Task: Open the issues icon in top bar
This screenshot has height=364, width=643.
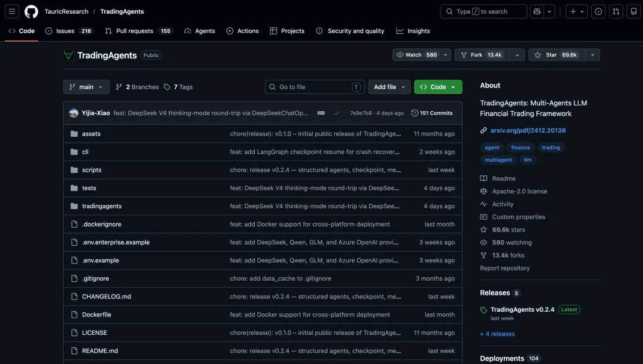Action: [598, 11]
